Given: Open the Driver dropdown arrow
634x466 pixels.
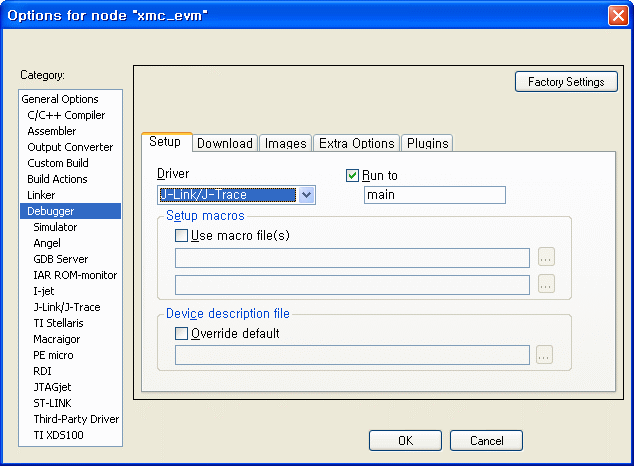Looking at the screenshot, I should click(x=306, y=195).
